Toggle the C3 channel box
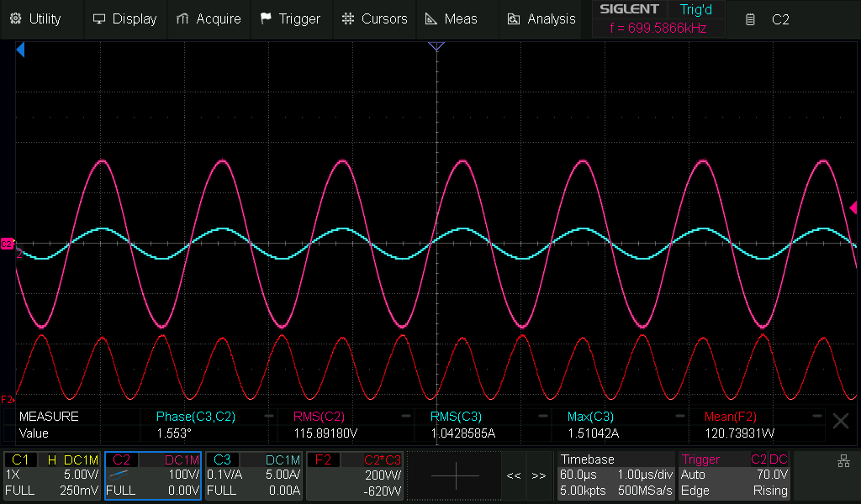Image resolution: width=861 pixels, height=504 pixels. coord(254,475)
